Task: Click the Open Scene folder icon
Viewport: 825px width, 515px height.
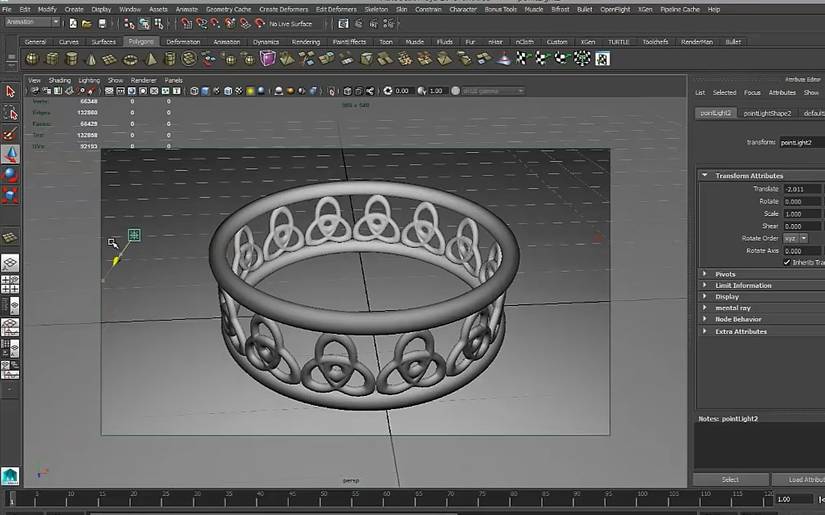Action: click(87, 24)
